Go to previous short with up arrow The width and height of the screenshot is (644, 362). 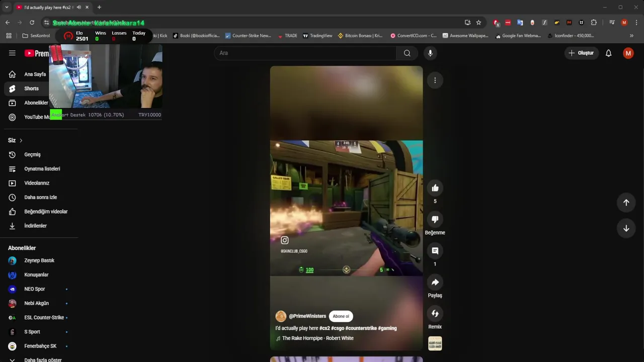pyautogui.click(x=626, y=202)
